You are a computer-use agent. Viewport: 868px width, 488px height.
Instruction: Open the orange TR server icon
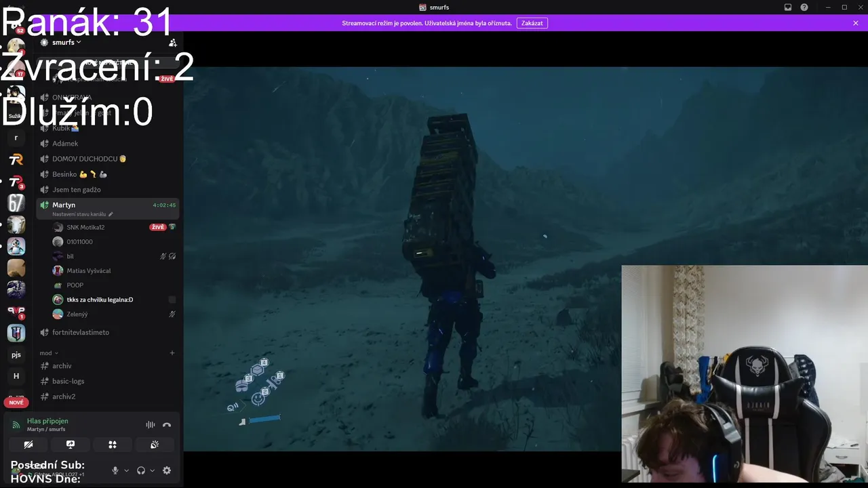pos(16,159)
